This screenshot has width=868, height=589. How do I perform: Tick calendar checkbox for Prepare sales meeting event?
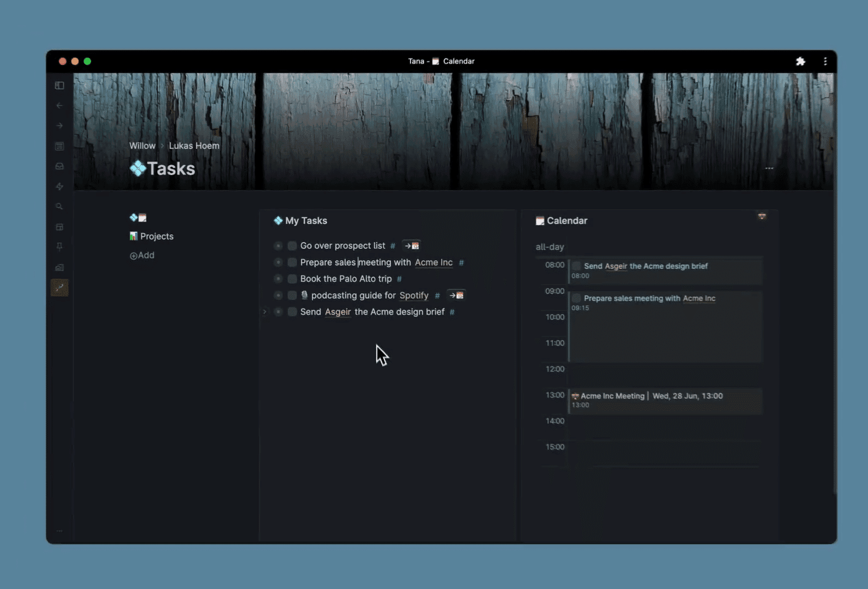click(576, 298)
